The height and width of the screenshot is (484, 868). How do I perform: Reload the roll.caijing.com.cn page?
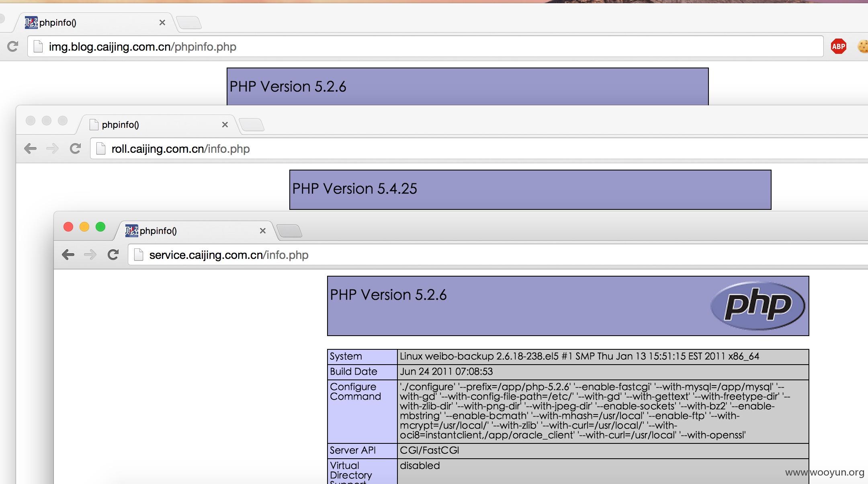click(75, 149)
